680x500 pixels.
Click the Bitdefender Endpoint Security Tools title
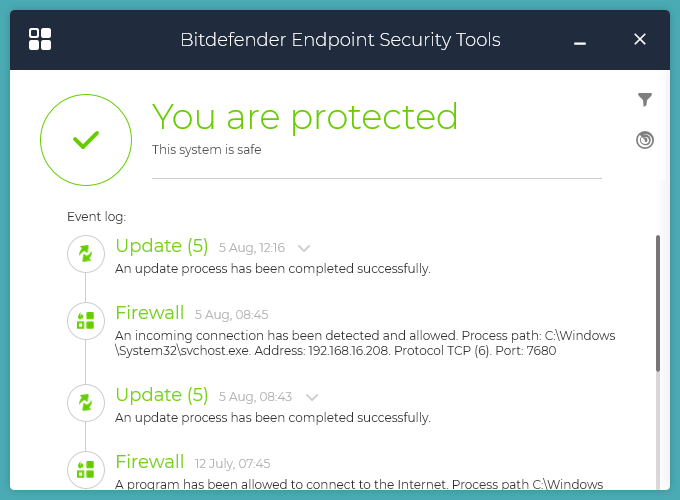point(340,40)
